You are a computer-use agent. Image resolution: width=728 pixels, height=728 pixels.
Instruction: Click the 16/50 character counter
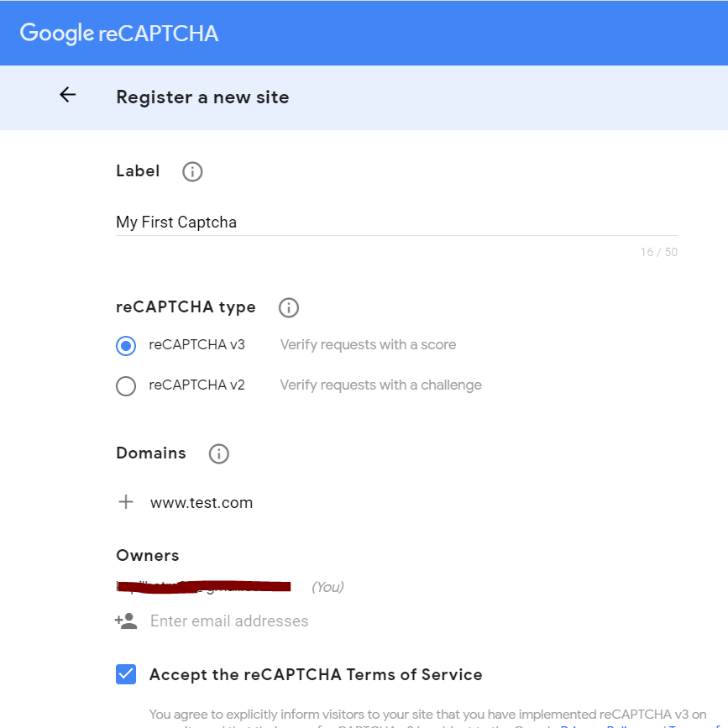coord(658,252)
